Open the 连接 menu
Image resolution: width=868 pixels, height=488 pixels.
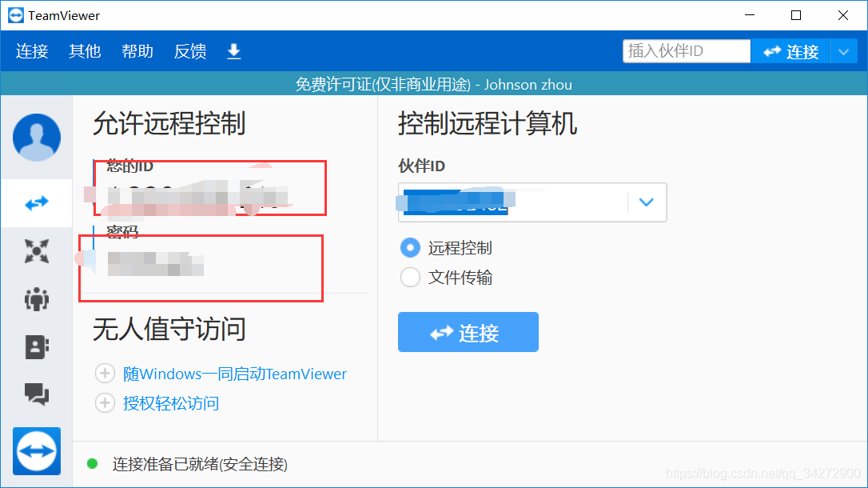[32, 51]
